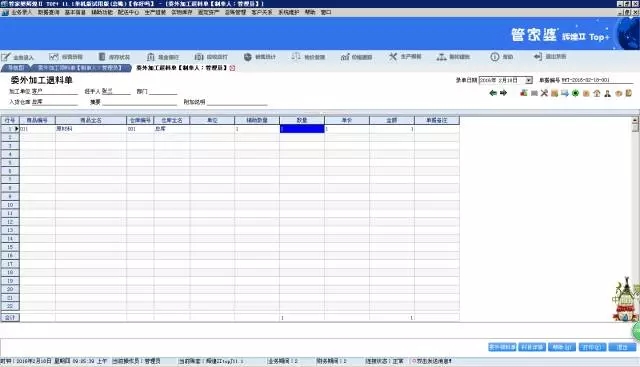Screen dimensions: 640x367
Task: Click the 经手人 input field
Action: 116,91
